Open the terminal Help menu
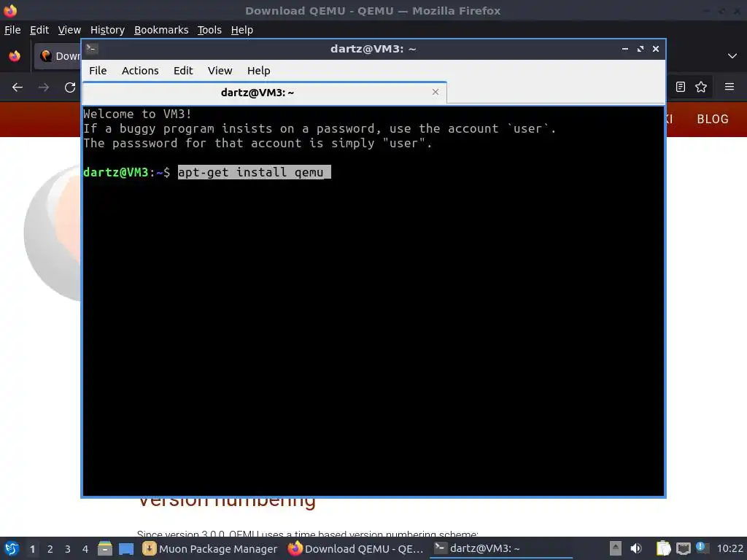This screenshot has width=747, height=560. 259,71
